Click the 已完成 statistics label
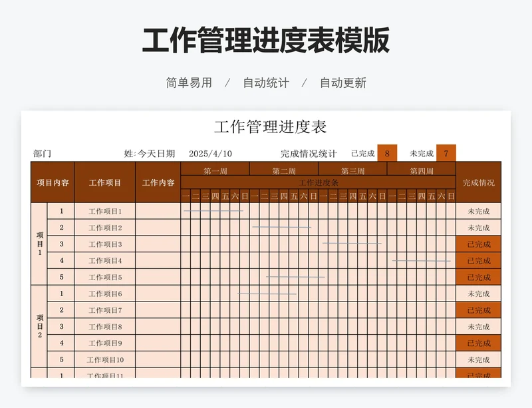This screenshot has width=532, height=408. point(363,154)
